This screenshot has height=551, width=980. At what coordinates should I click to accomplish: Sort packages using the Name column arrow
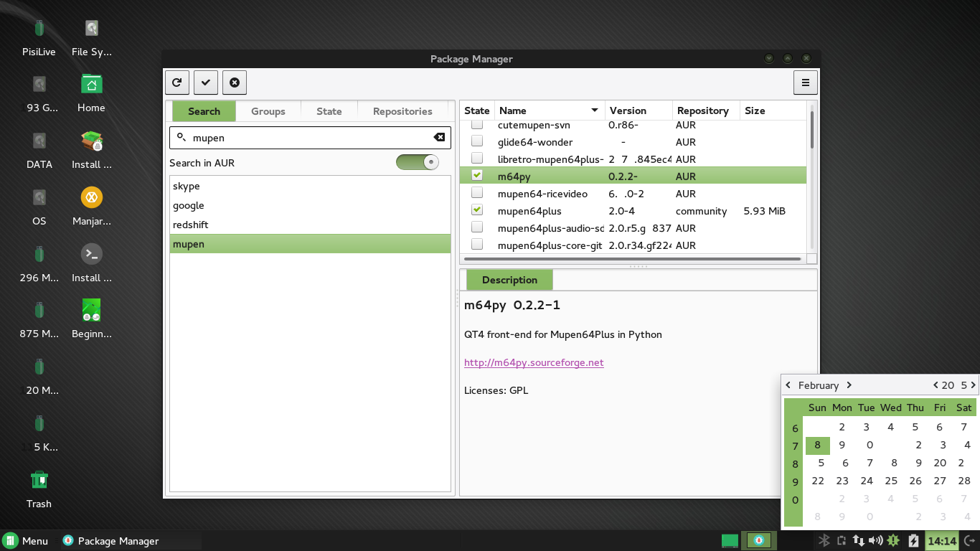(x=595, y=110)
